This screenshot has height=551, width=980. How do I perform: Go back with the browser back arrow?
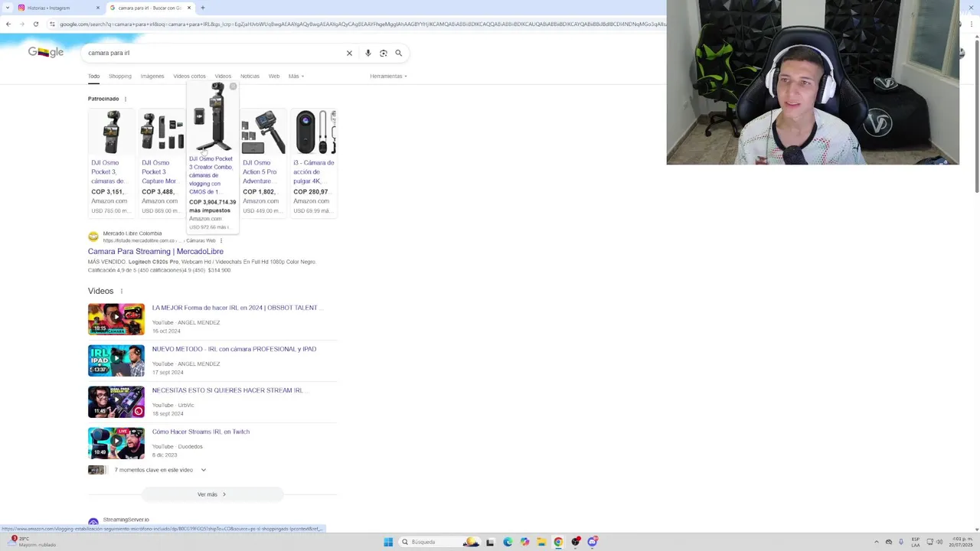click(x=8, y=24)
